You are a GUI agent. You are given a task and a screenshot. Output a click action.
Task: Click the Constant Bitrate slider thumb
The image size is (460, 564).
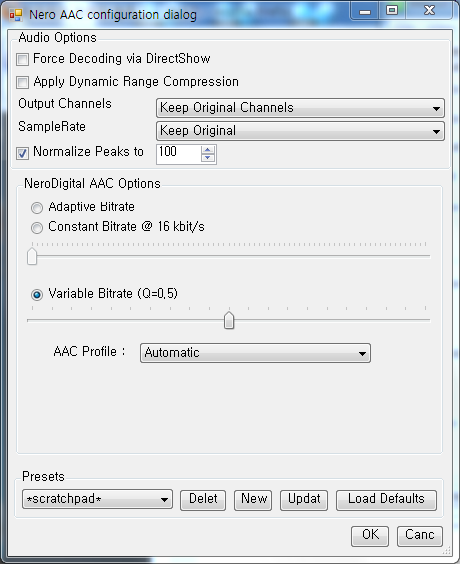point(32,256)
